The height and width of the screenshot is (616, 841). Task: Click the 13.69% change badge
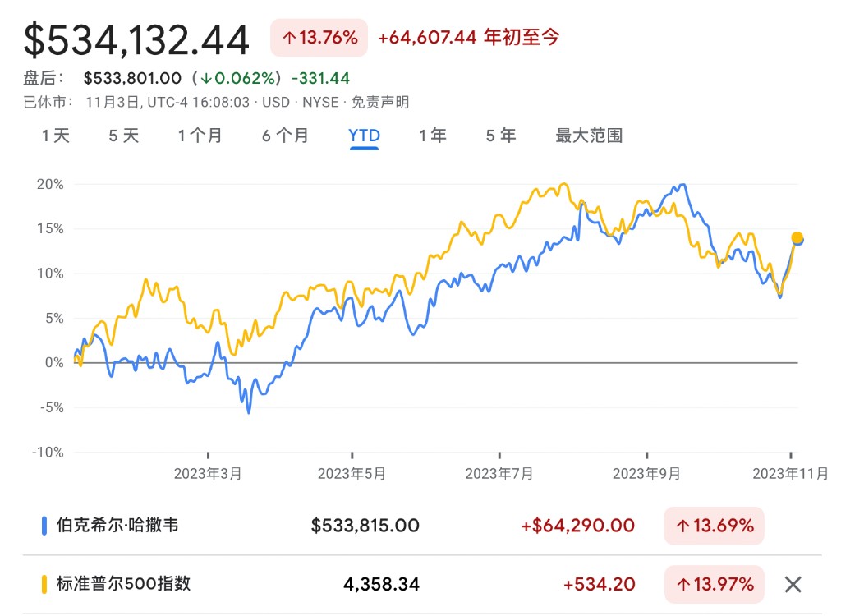coord(714,526)
